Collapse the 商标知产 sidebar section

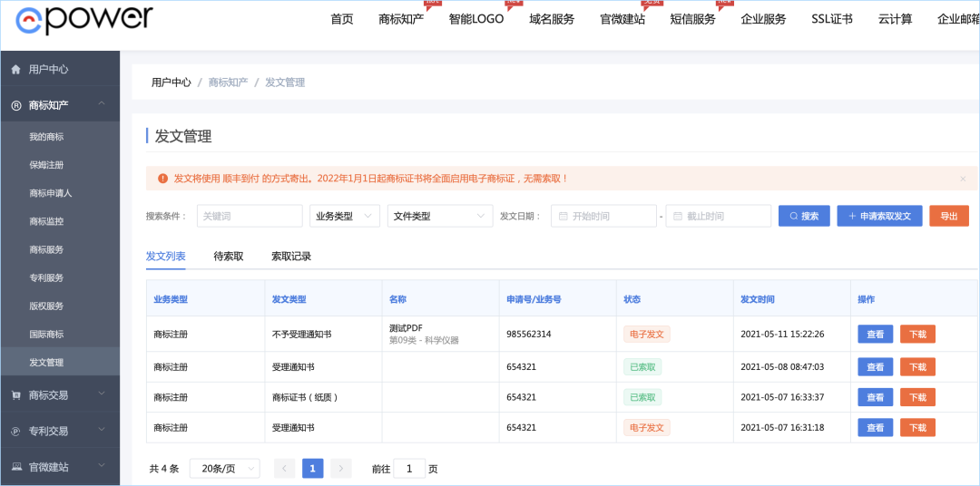tap(102, 104)
